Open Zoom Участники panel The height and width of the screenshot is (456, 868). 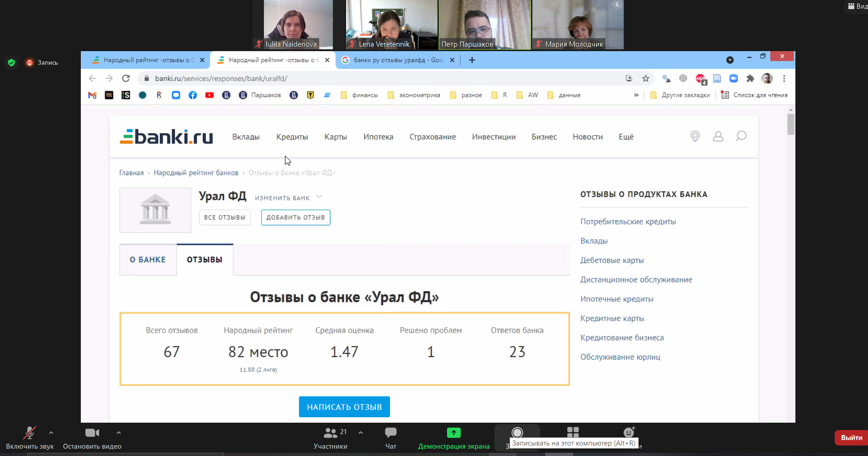tap(331, 438)
